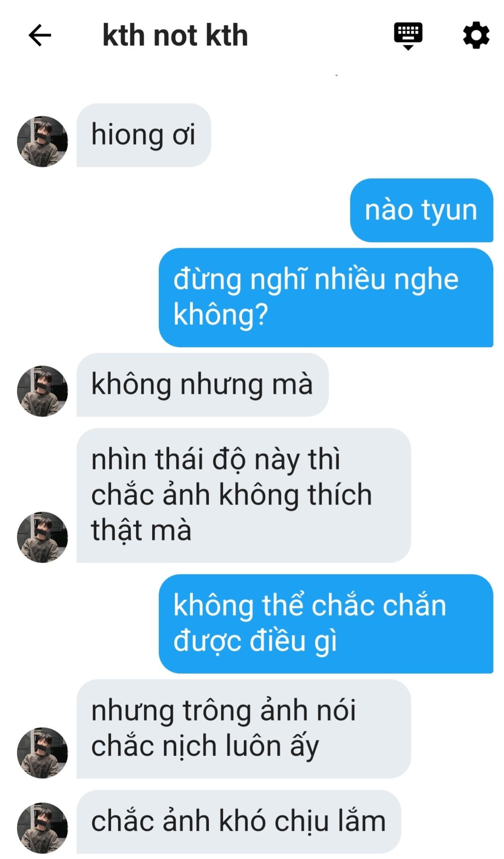This screenshot has height=859, width=504.
Task: Select the "không nhưng mà" bubble
Action: point(202,385)
